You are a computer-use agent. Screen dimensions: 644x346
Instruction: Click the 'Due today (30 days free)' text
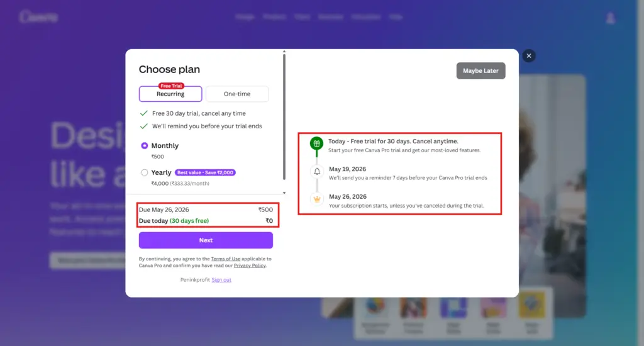click(x=174, y=221)
